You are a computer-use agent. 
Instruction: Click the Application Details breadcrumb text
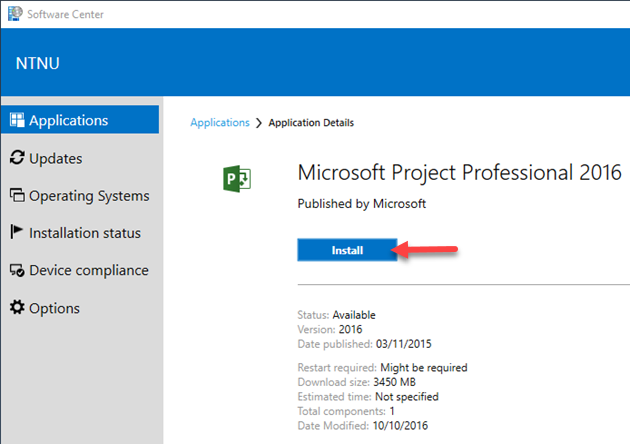311,123
